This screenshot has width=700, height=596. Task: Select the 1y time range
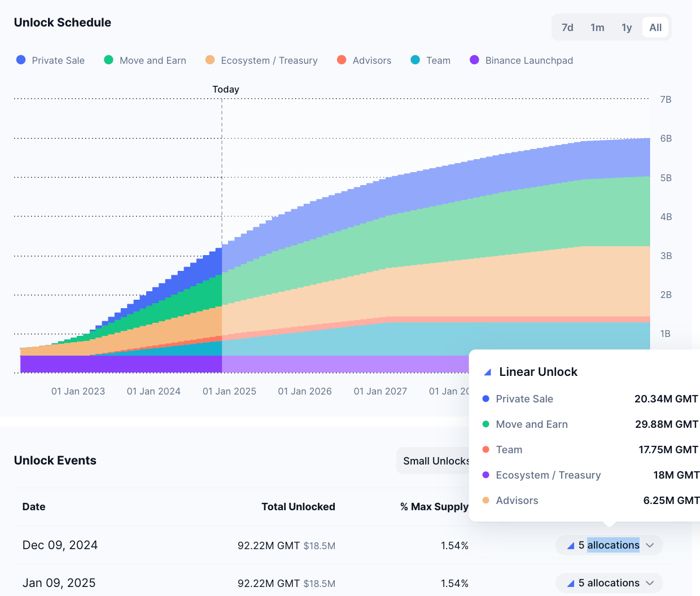click(x=627, y=28)
